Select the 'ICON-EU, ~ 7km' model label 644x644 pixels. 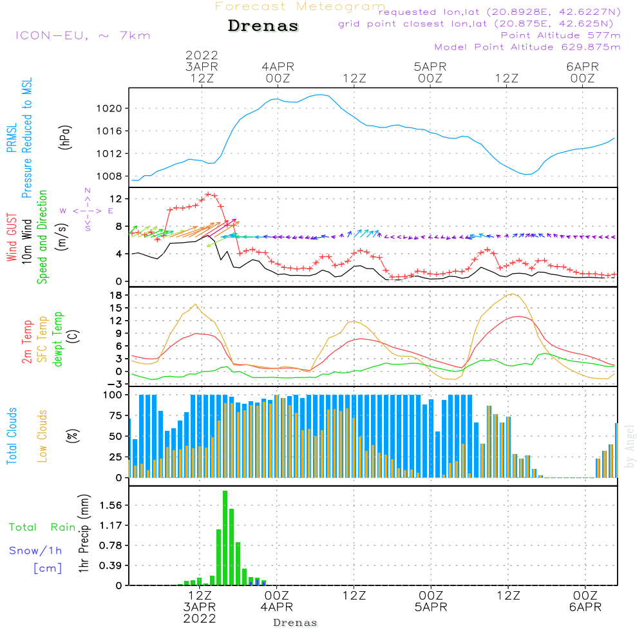[x=83, y=35]
